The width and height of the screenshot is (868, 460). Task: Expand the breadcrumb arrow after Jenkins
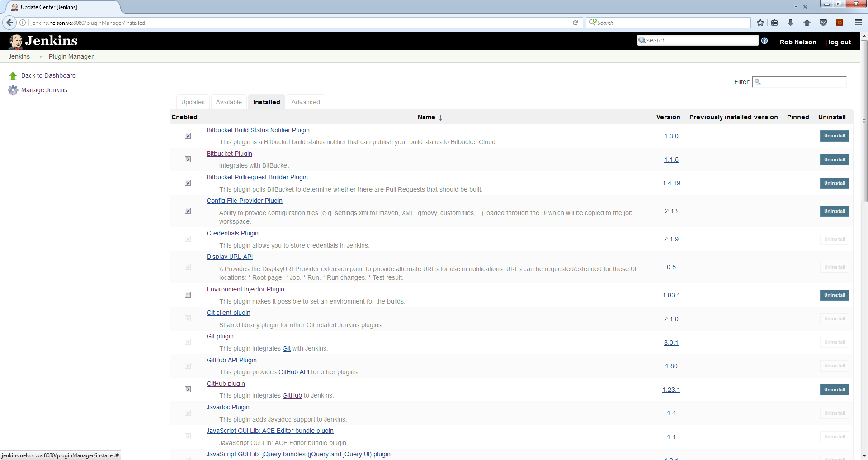pyautogui.click(x=40, y=57)
